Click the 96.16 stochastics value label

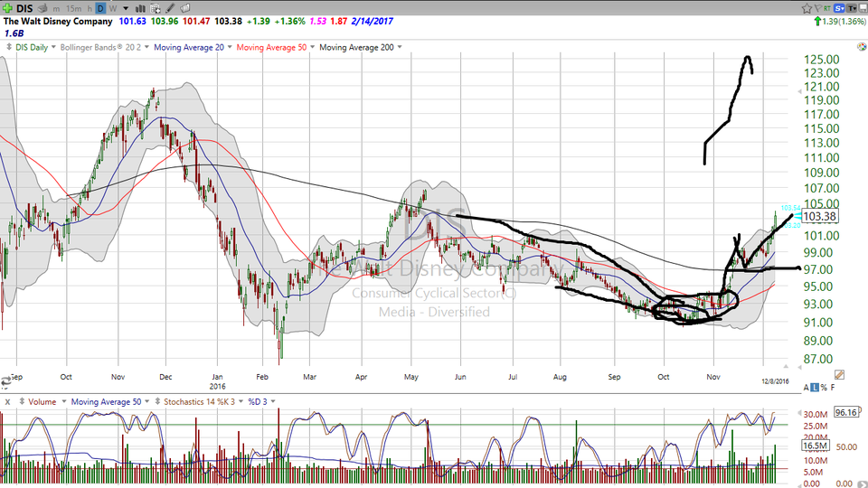(846, 412)
